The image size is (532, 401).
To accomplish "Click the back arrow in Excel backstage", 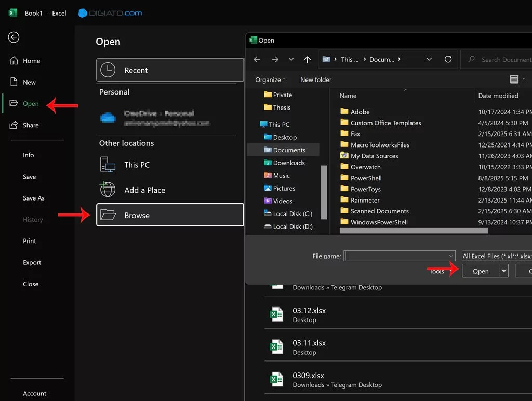I will tap(14, 37).
